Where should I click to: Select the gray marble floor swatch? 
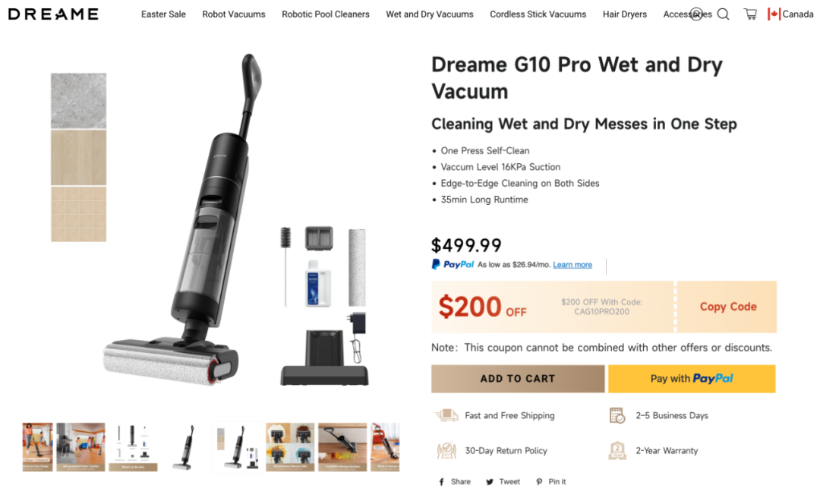point(78,101)
